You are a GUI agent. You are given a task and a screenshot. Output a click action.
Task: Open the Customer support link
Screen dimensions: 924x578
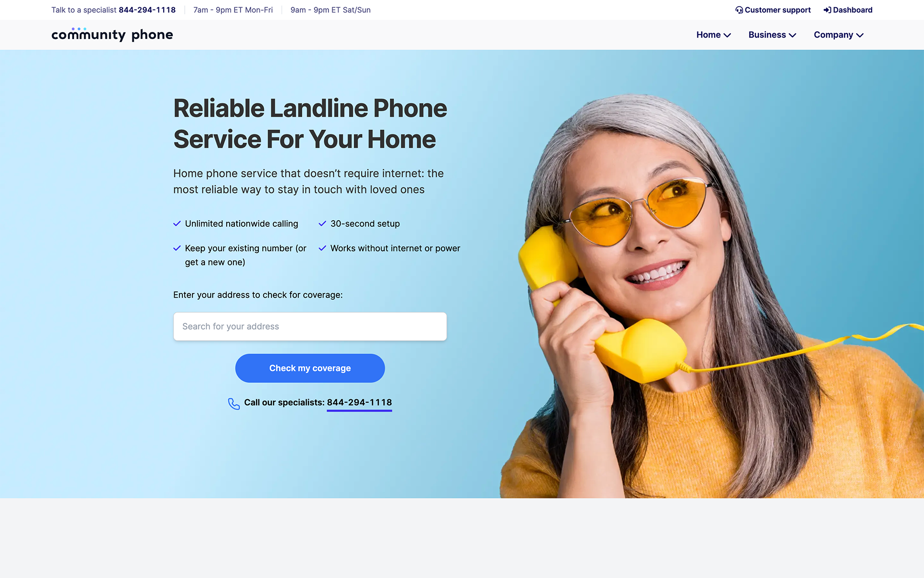click(777, 10)
